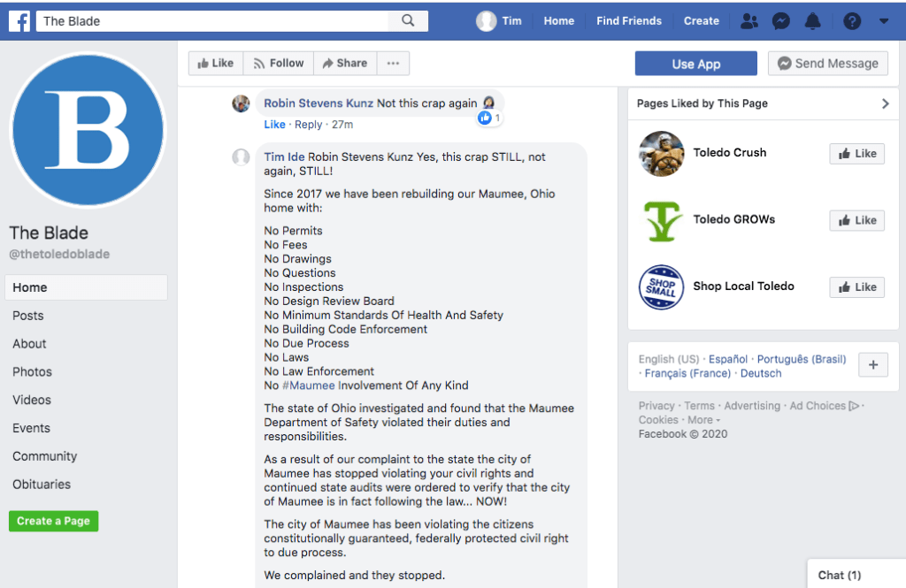This screenshot has width=906, height=588.
Task: Click the Quick Help question mark icon
Action: pyautogui.click(x=851, y=21)
